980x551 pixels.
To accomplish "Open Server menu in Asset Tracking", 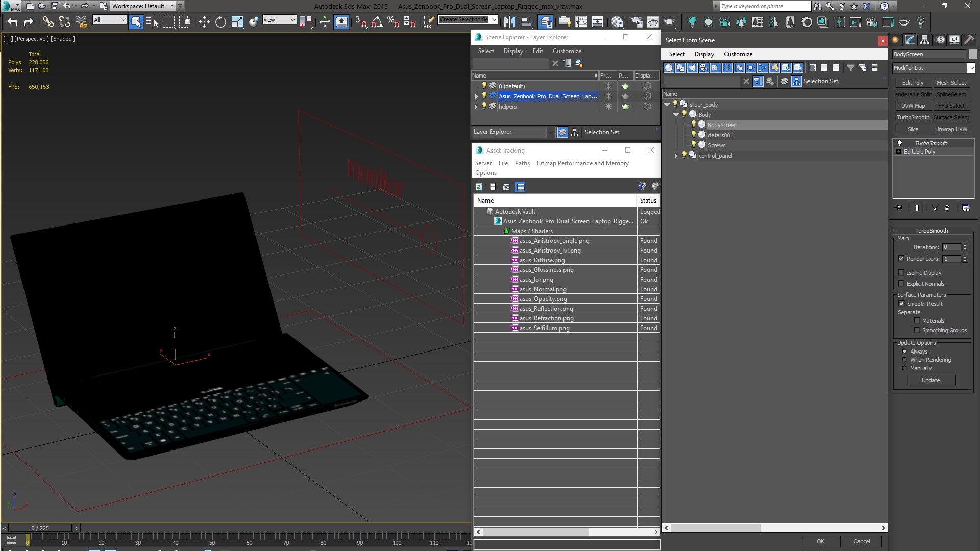I will 483,163.
